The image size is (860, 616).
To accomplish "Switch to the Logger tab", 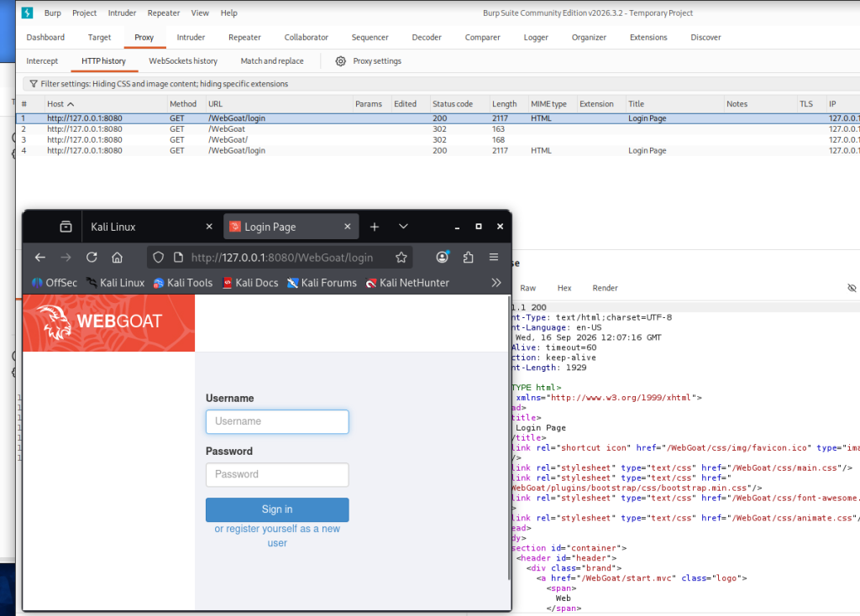I will [536, 37].
